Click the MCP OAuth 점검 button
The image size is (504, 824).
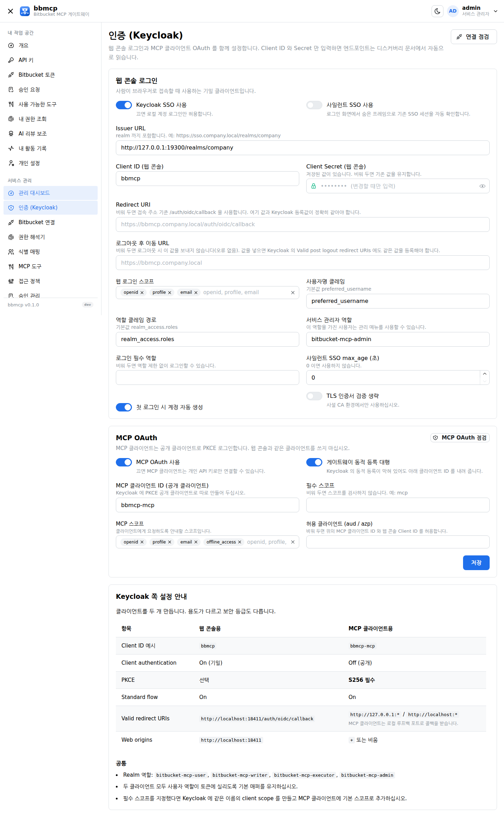pos(460,438)
